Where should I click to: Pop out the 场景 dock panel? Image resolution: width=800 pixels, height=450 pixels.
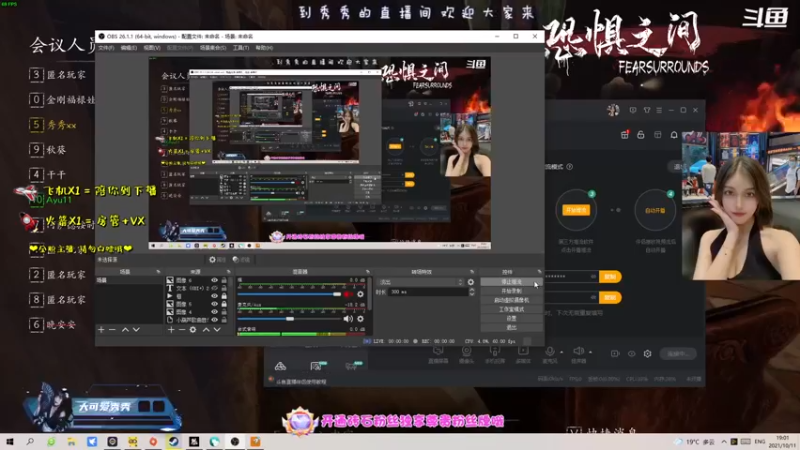tap(158, 272)
